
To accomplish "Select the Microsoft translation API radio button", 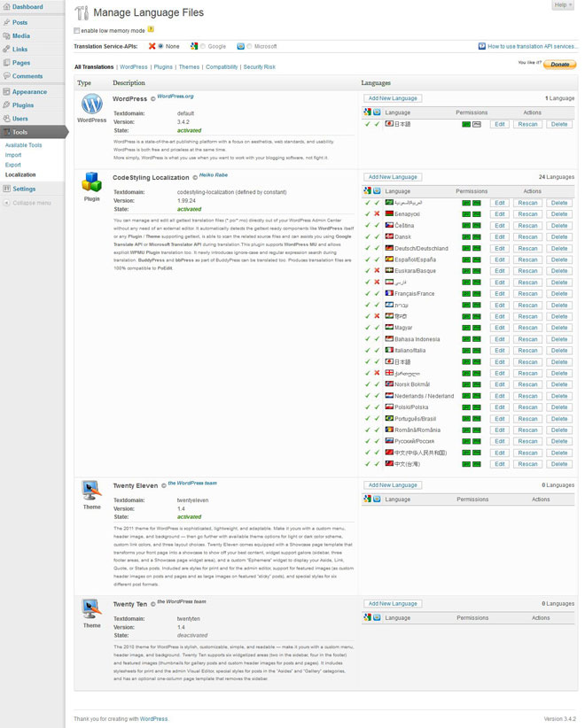I will tap(249, 46).
